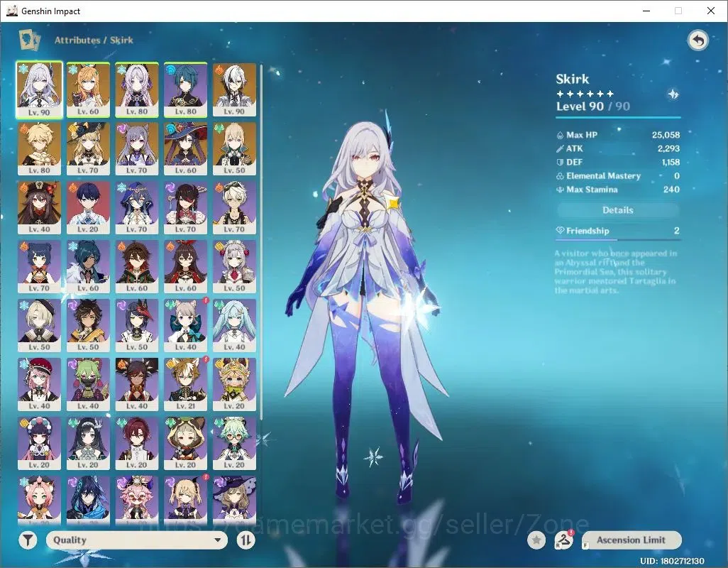Image resolution: width=728 pixels, height=568 pixels.
Task: Click the Elemental Mastery stat row
Action: (618, 176)
